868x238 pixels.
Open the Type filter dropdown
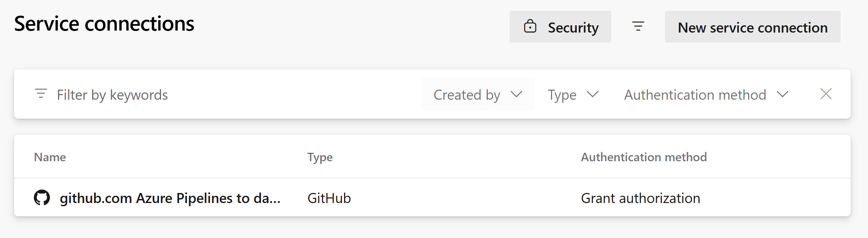(x=573, y=94)
